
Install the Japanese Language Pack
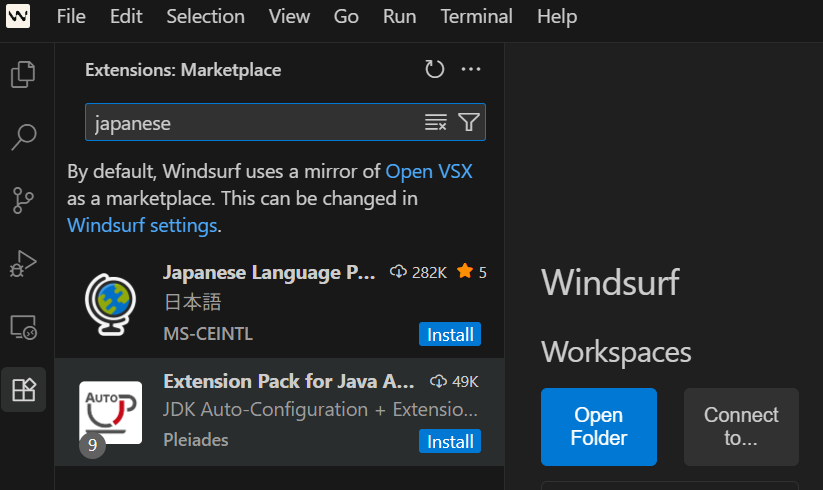(x=450, y=334)
